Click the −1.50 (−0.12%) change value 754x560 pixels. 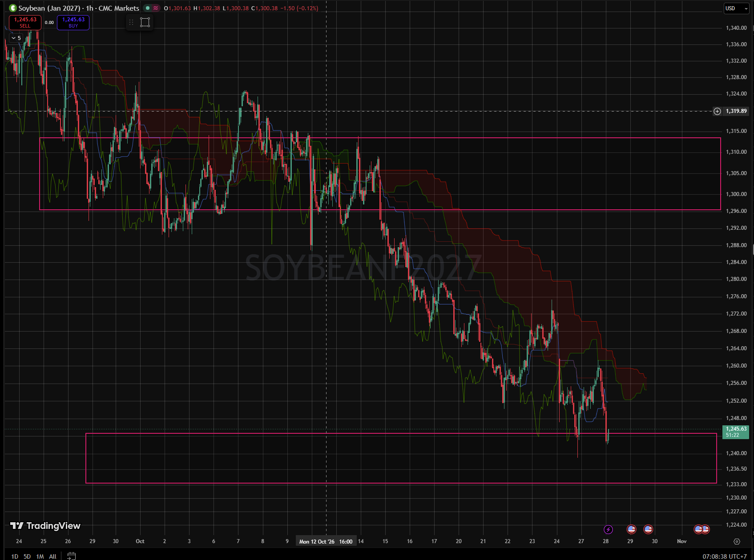(299, 8)
